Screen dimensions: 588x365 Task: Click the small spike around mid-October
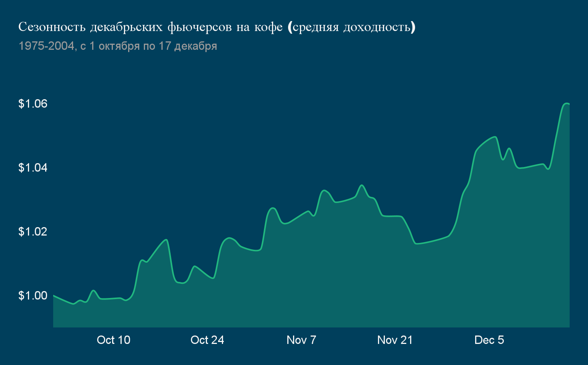tap(166, 240)
